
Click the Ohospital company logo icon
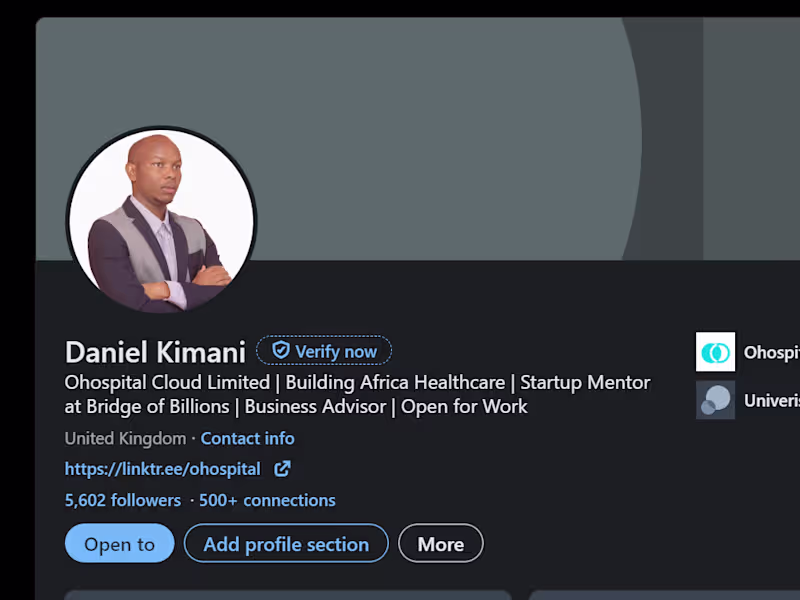[x=715, y=352]
